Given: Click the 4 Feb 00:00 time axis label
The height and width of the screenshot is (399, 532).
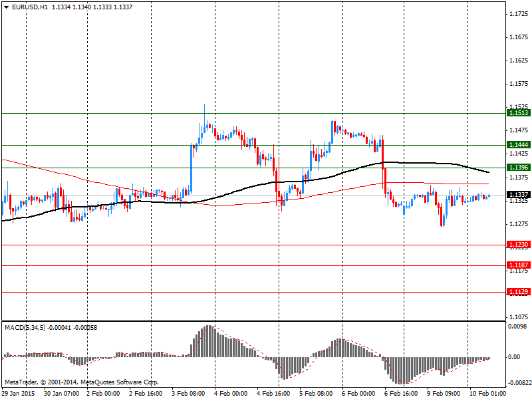Looking at the screenshot, I should (231, 394).
